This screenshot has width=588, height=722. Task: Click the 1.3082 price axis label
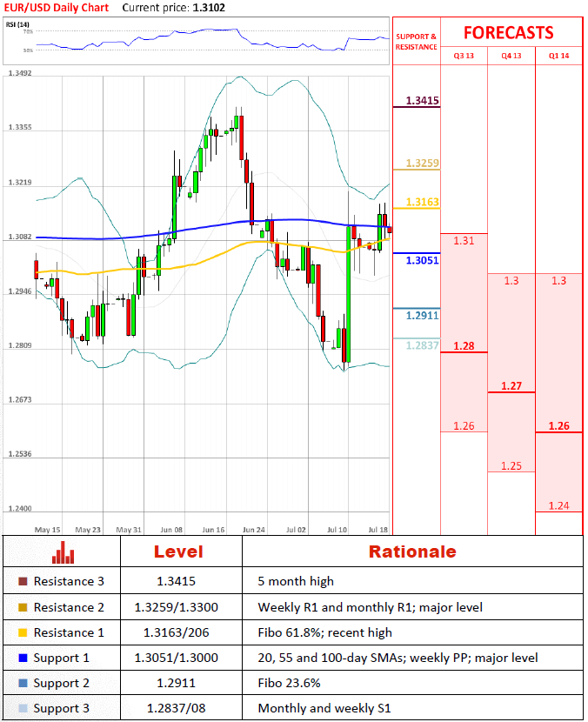click(20, 237)
